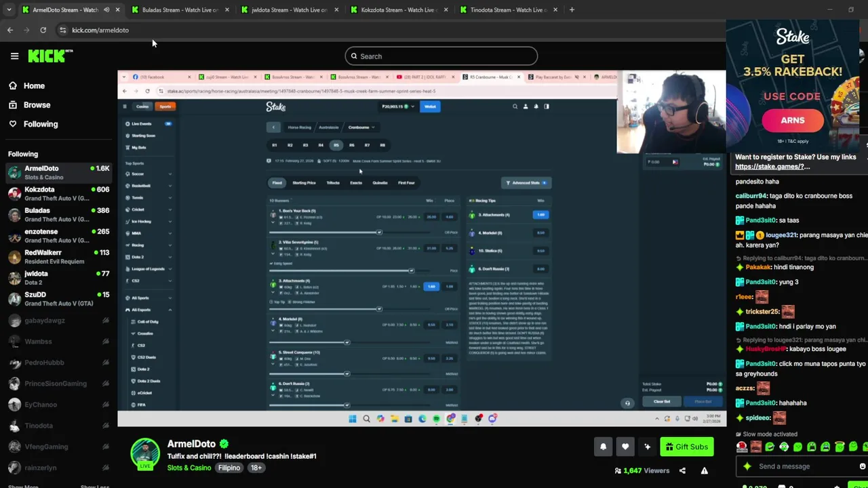Click the green sparkle icon in chat input
Viewport: 868px width, 488px height.
[747, 466]
